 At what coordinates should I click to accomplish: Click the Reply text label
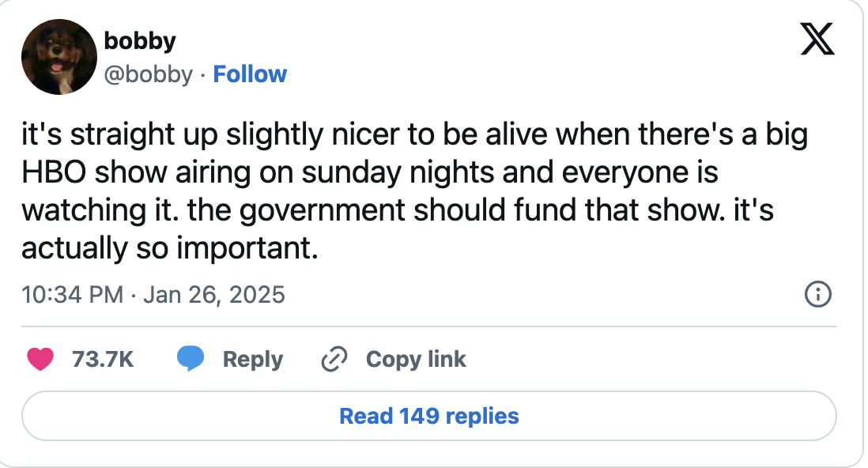pyautogui.click(x=251, y=359)
